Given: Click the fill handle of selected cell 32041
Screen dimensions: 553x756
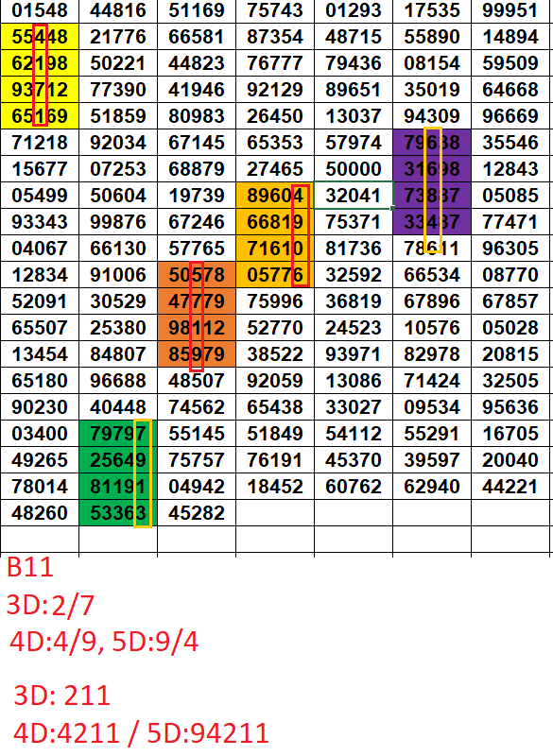Looking at the screenshot, I should (x=393, y=208).
